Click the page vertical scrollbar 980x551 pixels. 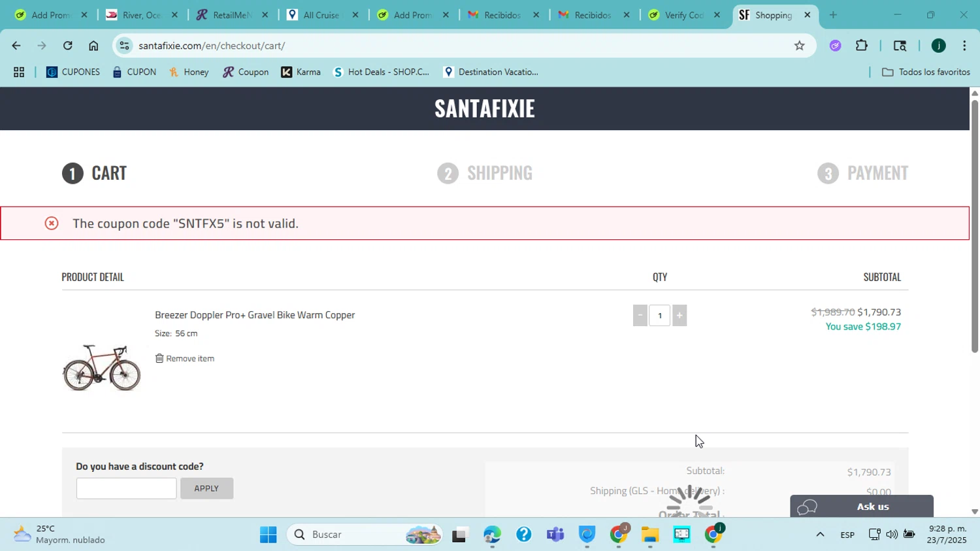[x=975, y=225]
